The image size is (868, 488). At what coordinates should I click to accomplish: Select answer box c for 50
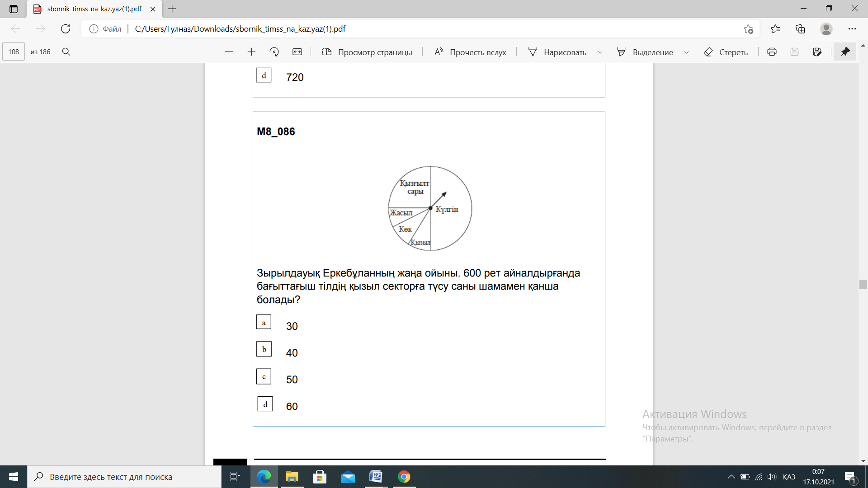pos(264,376)
